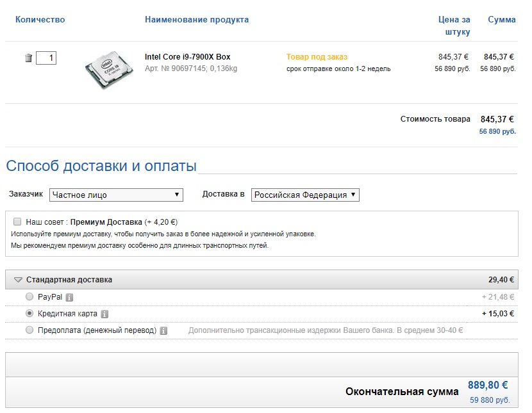The width and height of the screenshot is (532, 413).
Task: Click the trash icon to remove item
Action: click(28, 58)
